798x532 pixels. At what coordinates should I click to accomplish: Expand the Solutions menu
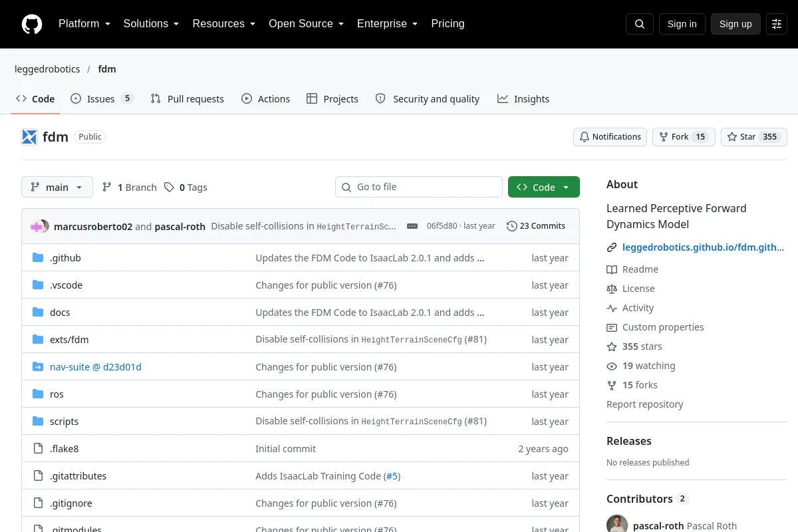[x=152, y=24]
